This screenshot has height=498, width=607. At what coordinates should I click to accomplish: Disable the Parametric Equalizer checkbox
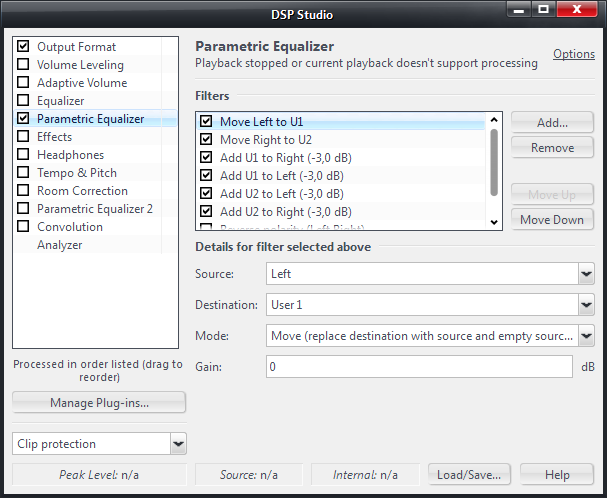23,118
